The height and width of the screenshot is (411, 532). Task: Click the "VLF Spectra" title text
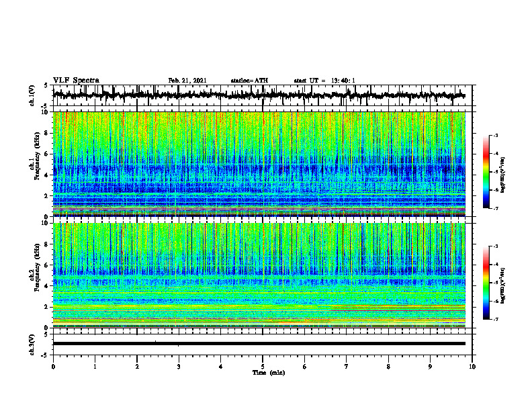point(76,81)
